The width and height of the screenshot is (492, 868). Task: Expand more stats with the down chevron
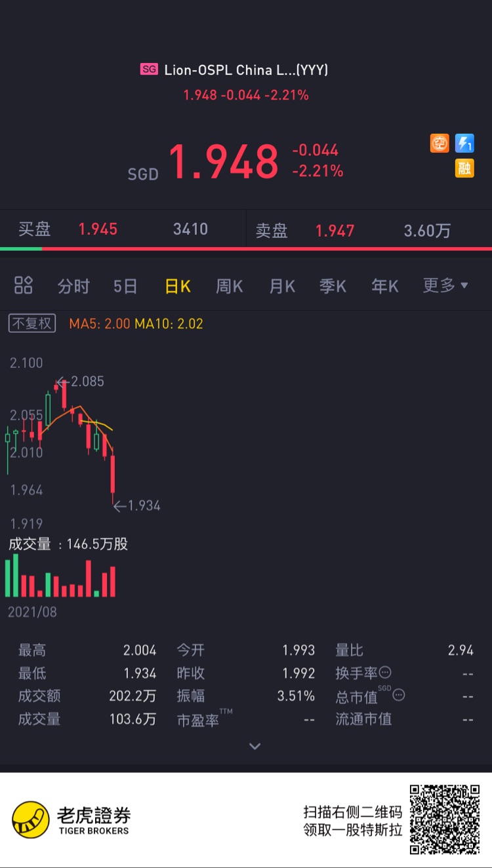coord(255,746)
